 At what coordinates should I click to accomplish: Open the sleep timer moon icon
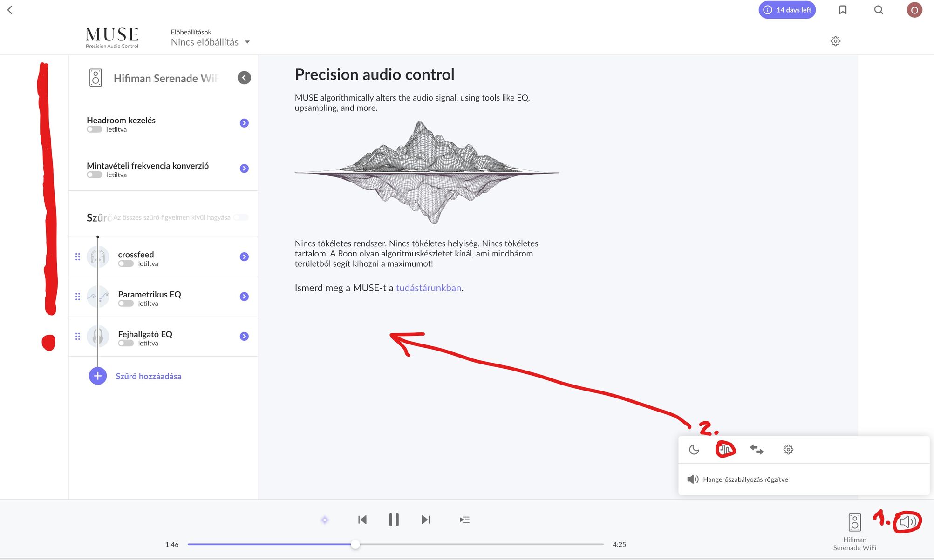coord(694,450)
